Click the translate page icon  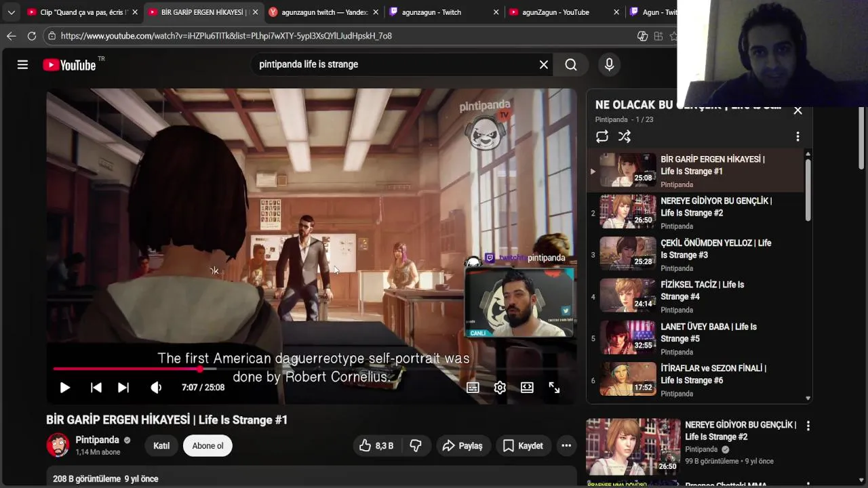click(x=642, y=36)
